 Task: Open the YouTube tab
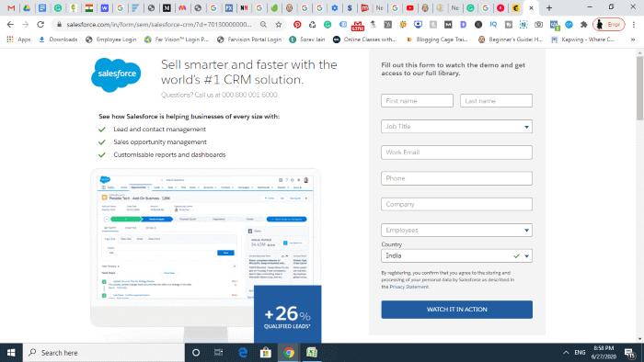point(410,7)
